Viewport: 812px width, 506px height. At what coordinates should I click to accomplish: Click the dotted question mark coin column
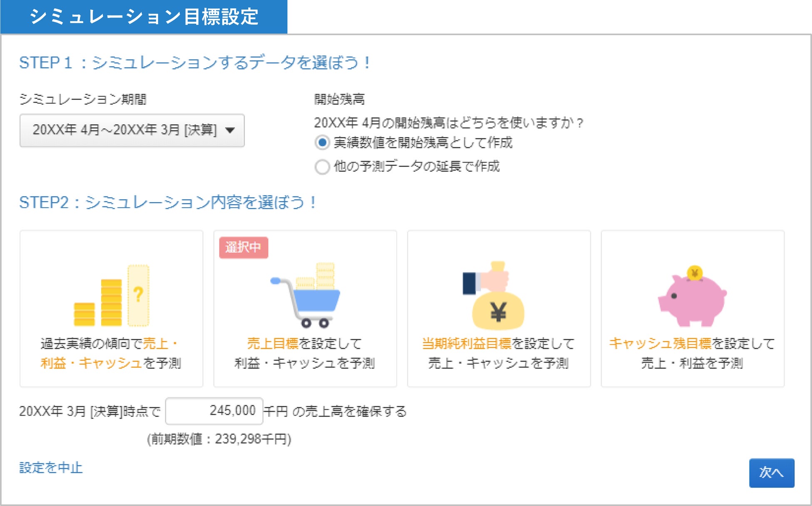[x=138, y=295]
